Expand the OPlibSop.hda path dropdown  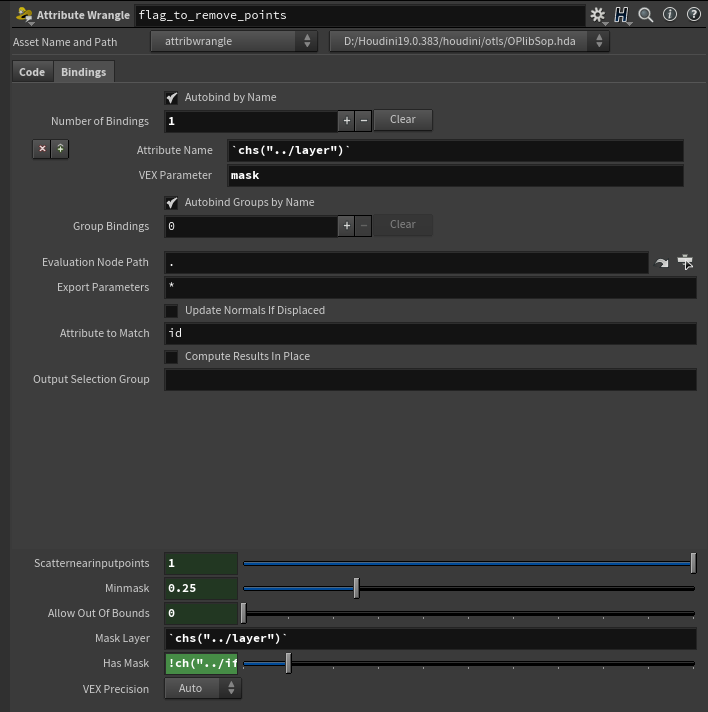click(468, 41)
